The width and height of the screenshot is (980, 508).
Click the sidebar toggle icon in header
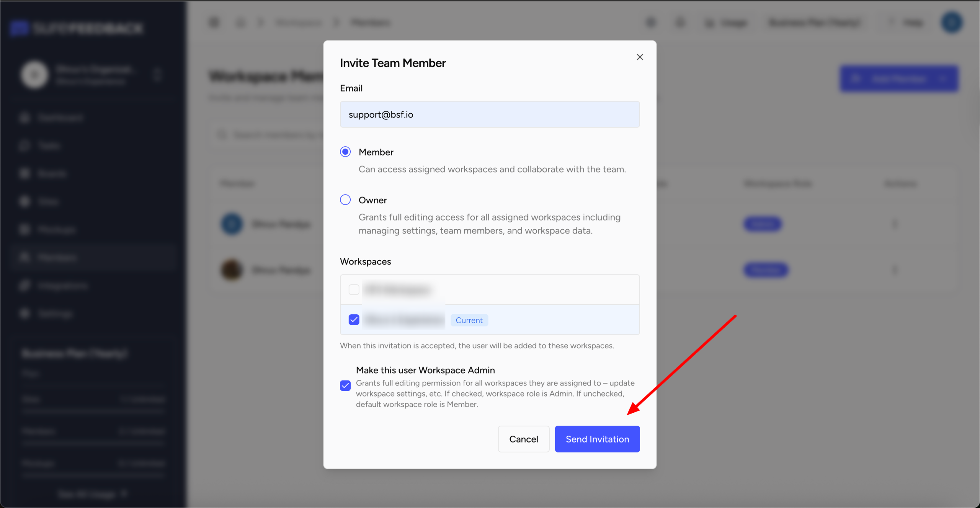coord(214,23)
